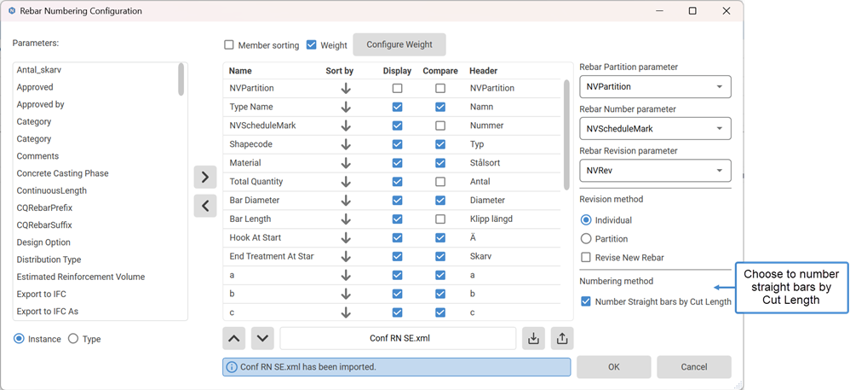Uncheck Display for Hook At Start row

[x=397, y=238]
